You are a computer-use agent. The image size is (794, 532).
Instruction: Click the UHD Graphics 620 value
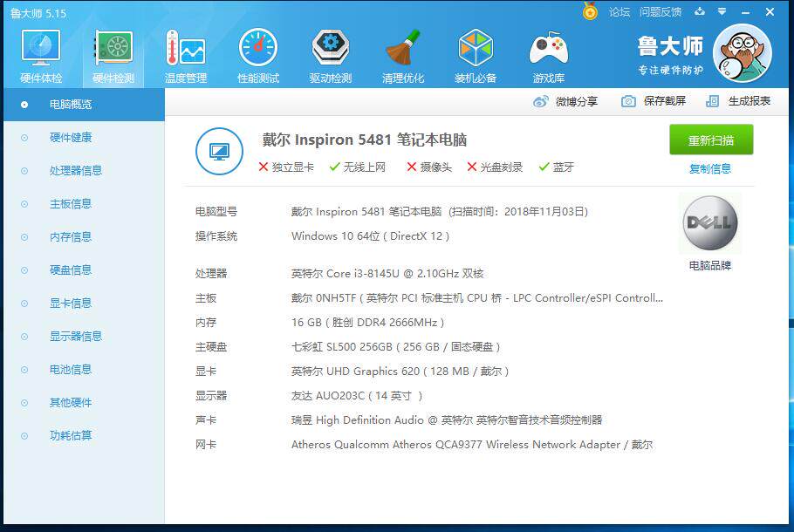(400, 372)
